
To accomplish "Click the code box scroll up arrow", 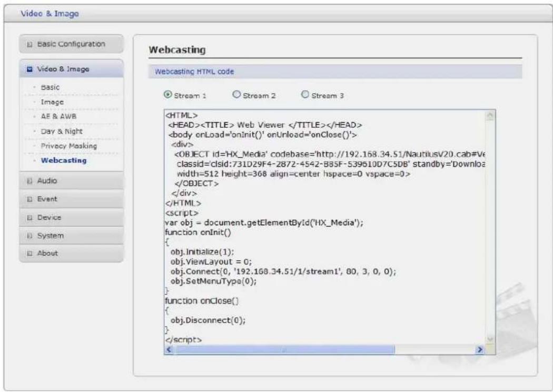I will point(490,116).
